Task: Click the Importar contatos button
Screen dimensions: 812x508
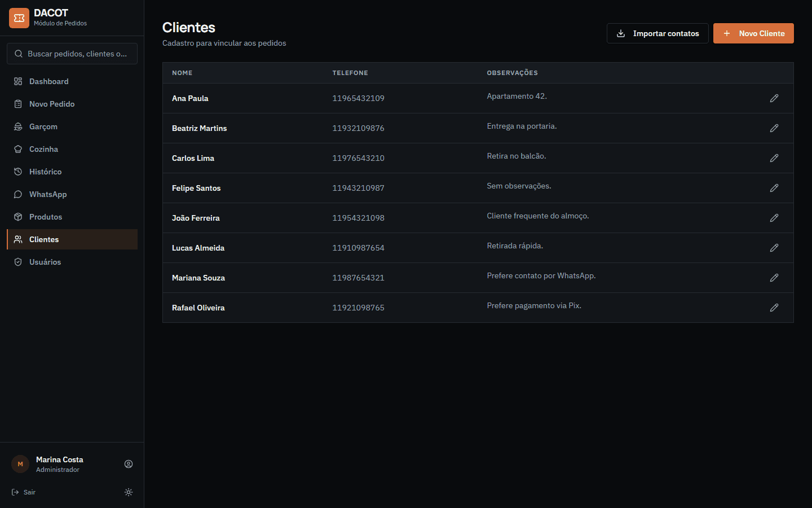Action: [657, 33]
